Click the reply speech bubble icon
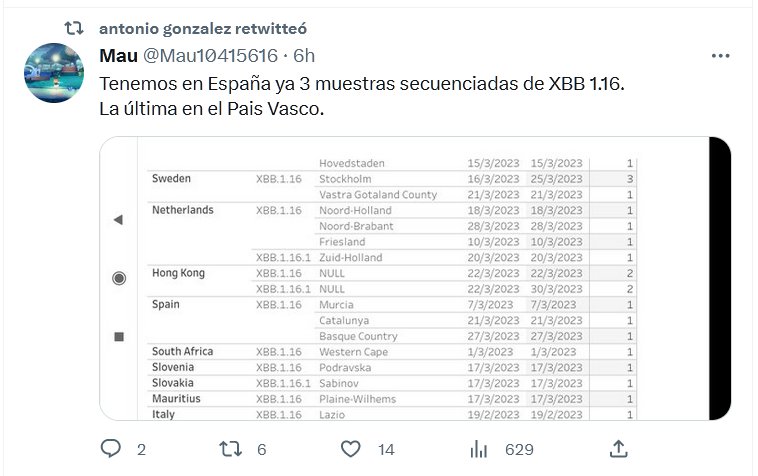 [x=111, y=449]
